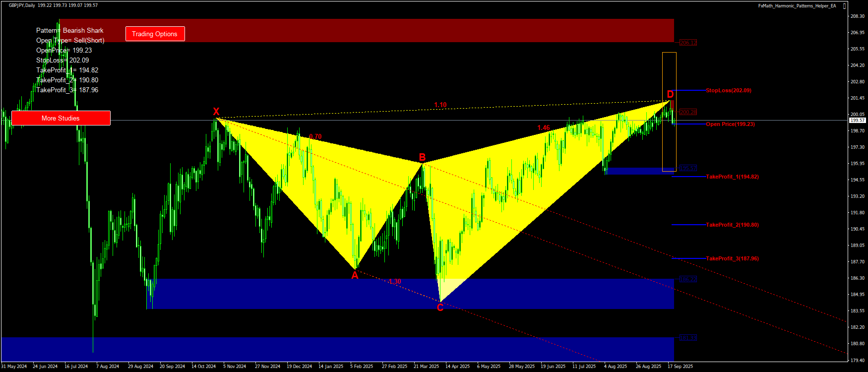Click the current price tag 199.57
The width and height of the screenshot is (868, 372).
(857, 121)
